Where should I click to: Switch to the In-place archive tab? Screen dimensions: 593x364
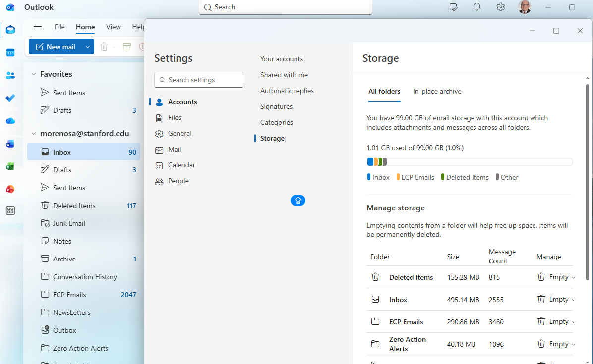click(x=437, y=91)
